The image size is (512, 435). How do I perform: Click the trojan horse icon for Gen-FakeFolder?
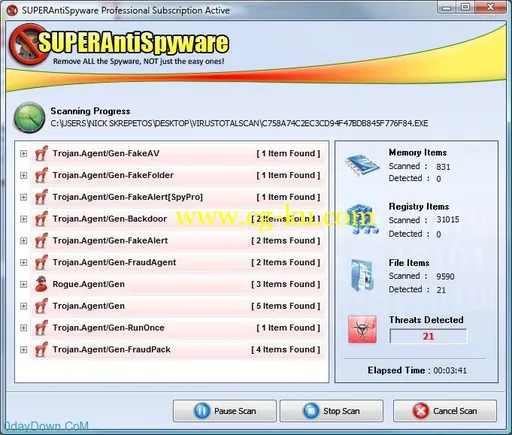click(x=41, y=175)
